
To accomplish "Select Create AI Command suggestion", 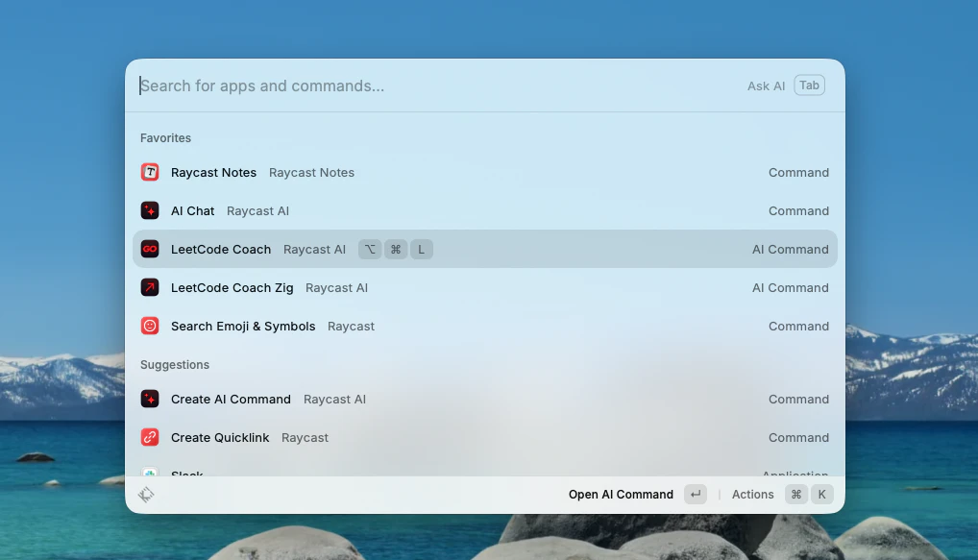I will pos(484,400).
